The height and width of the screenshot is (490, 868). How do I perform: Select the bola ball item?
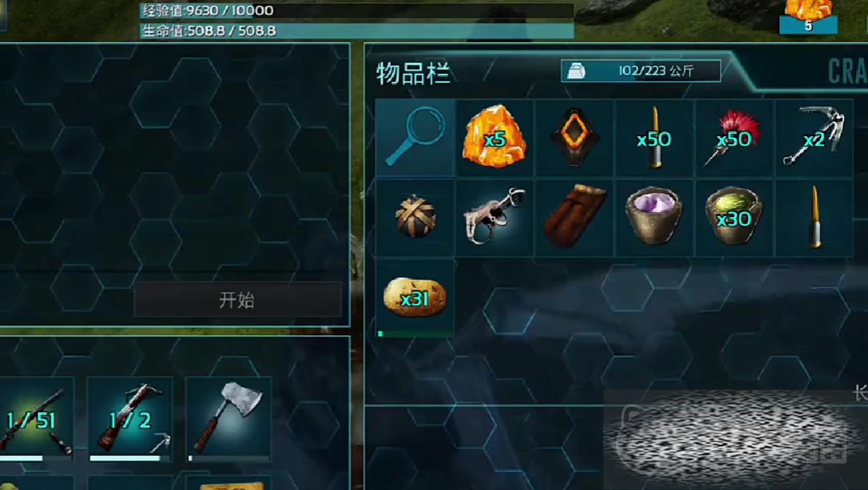(x=415, y=218)
